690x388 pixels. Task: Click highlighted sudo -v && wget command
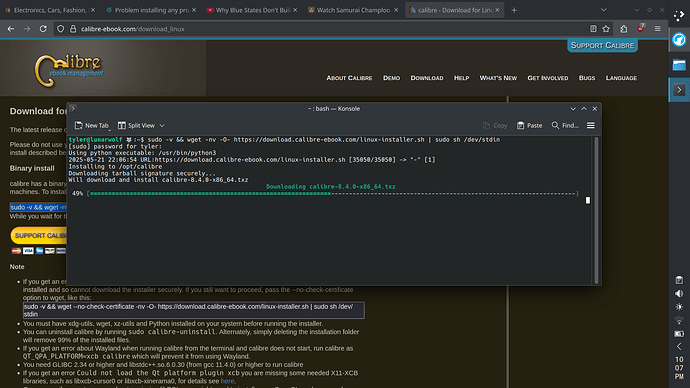click(x=38, y=207)
